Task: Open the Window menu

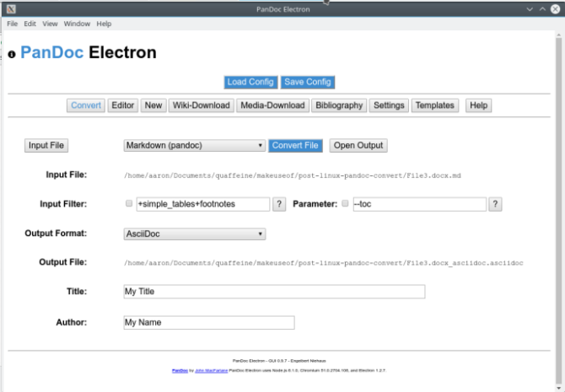Action: [x=77, y=24]
